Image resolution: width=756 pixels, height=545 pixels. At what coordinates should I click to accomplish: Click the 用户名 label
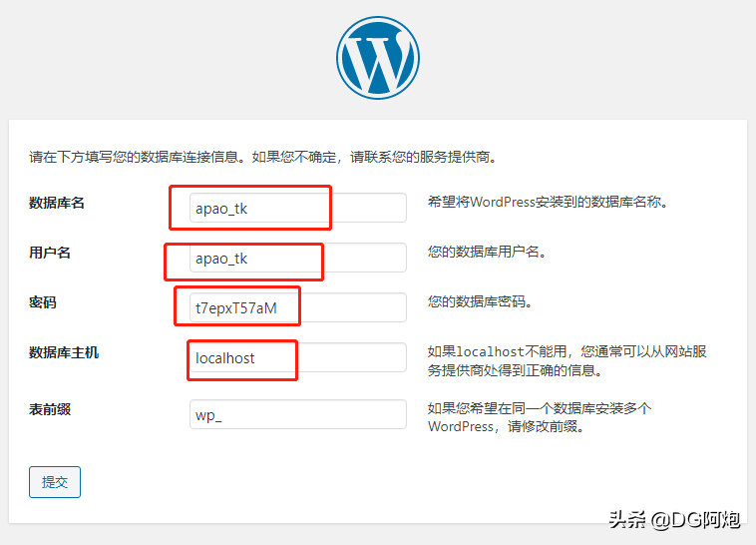pyautogui.click(x=50, y=253)
